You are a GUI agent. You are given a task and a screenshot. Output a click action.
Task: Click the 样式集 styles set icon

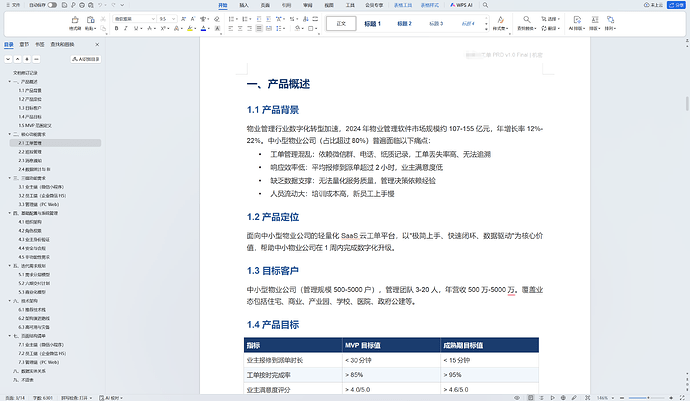pos(500,22)
